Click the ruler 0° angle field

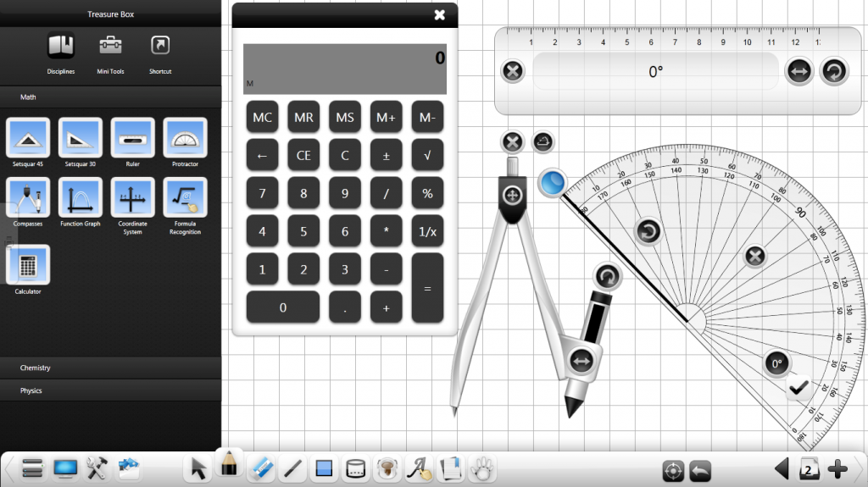coord(655,71)
